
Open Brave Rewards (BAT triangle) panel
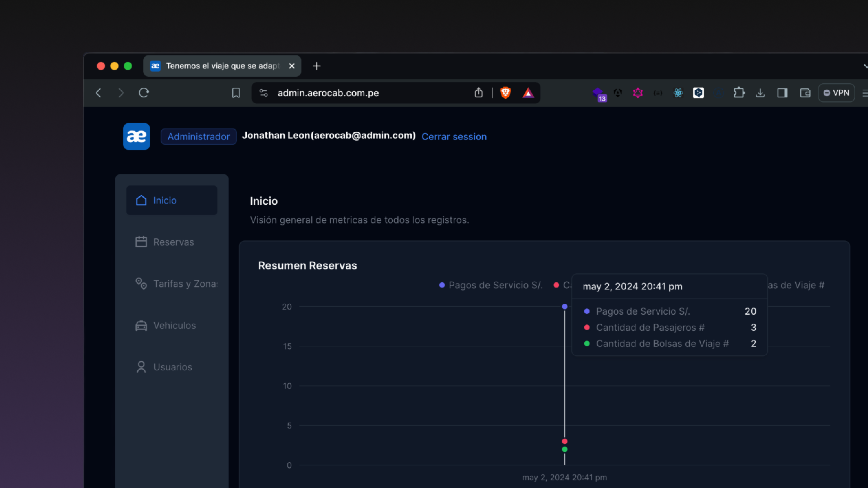(528, 93)
